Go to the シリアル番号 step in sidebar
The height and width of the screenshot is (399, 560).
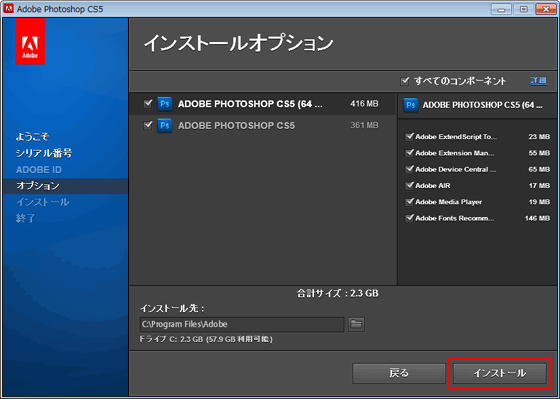coord(44,153)
